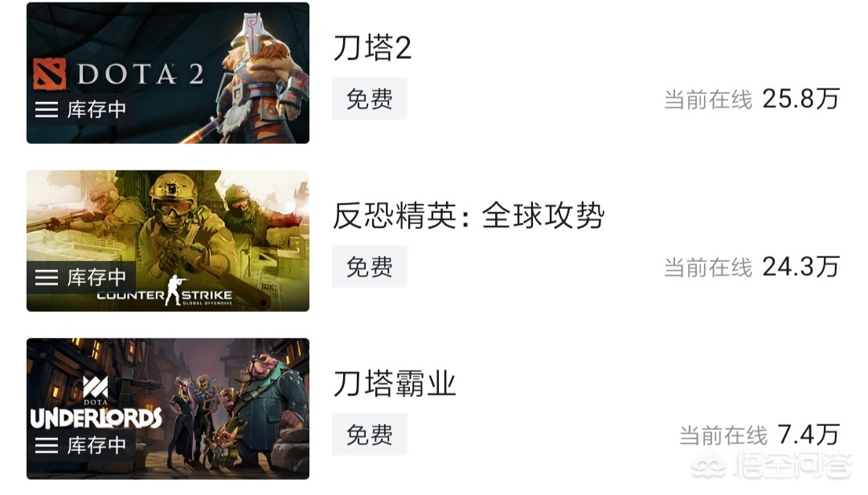Click the 免费 tag under 刀塔2
The width and height of the screenshot is (868, 495).
point(370,99)
